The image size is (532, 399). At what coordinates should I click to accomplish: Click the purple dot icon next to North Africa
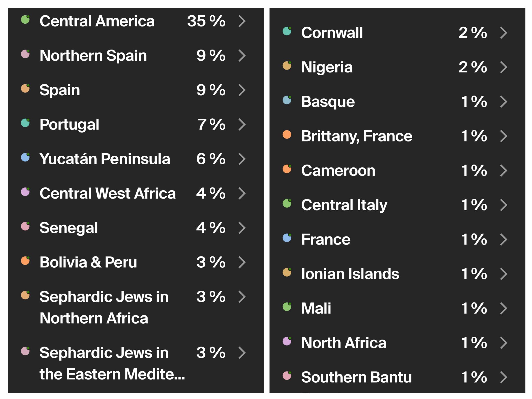287,341
